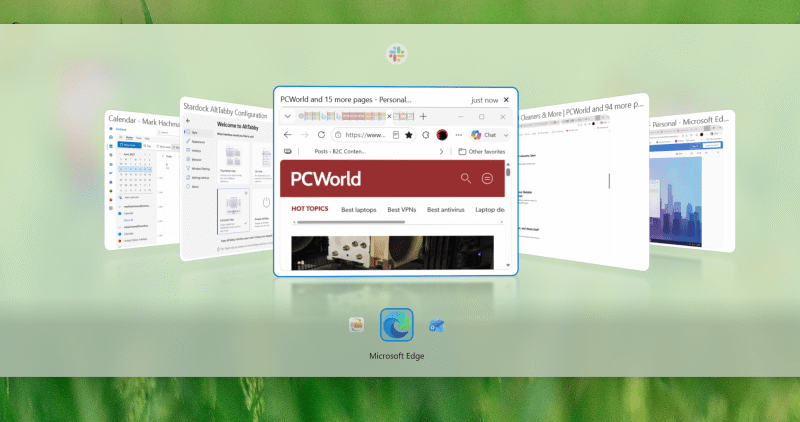Screen dimensions: 800x422
Task: Open the tab list chevron in Edge preview
Action: [x=288, y=116]
